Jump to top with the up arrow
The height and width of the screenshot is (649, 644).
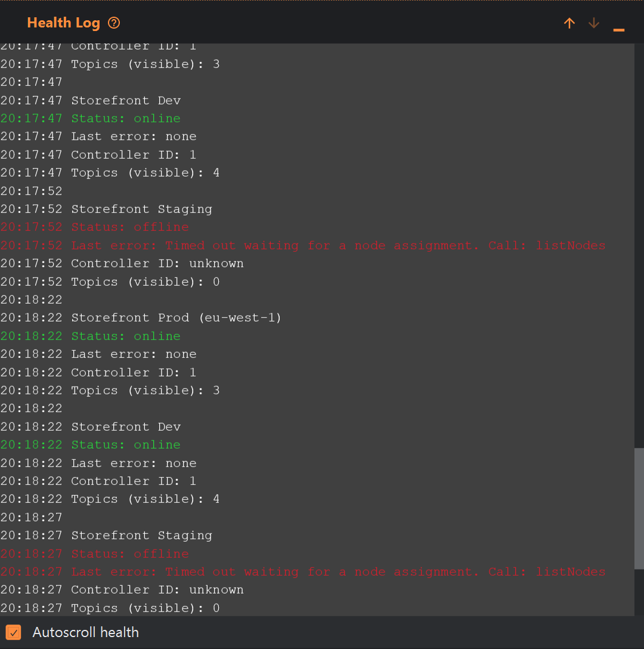click(x=569, y=23)
